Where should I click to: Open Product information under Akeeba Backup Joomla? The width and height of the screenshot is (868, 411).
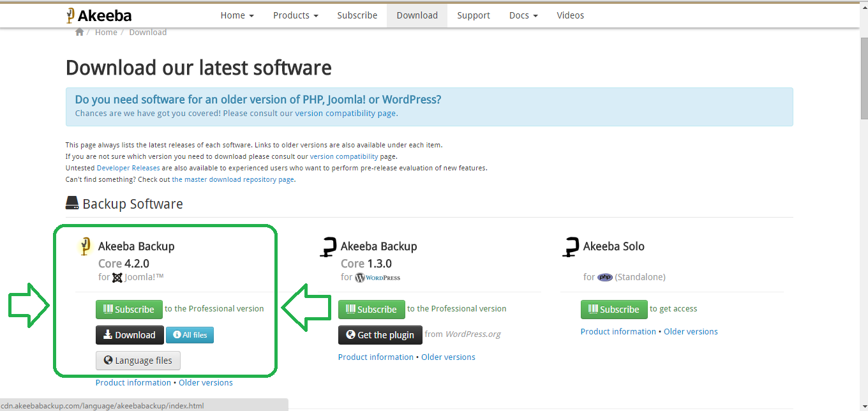tap(133, 383)
